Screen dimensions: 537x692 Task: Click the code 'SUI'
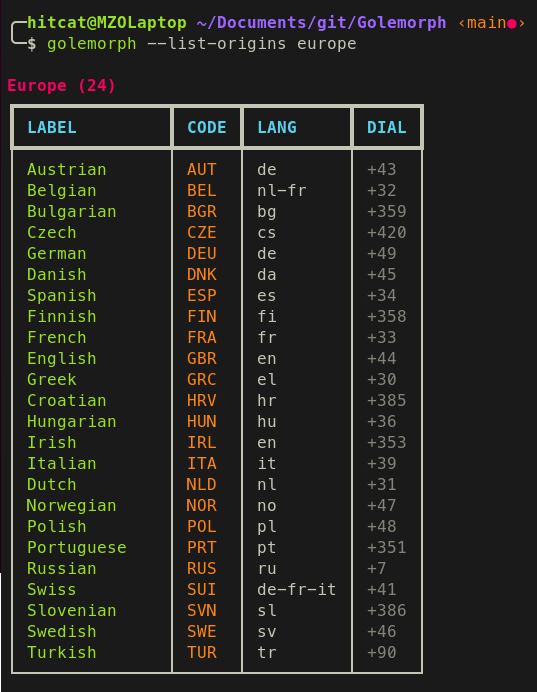tap(202, 590)
